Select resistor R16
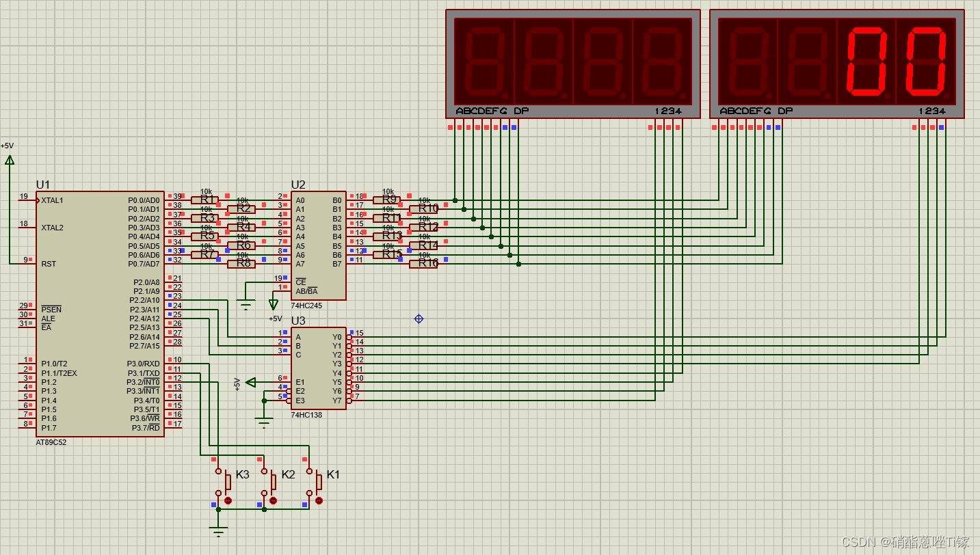Viewport: 980px width, 555px height. pos(424,263)
